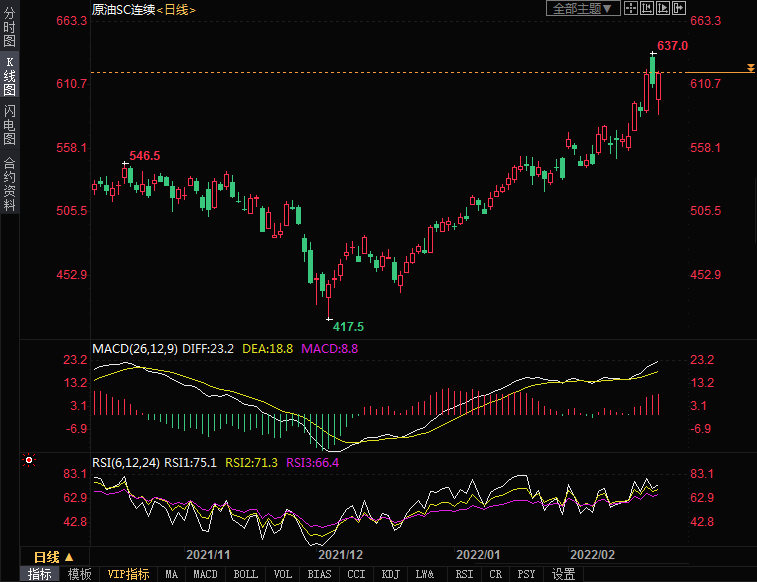Toggle the MACD indicator in bottom bar
This screenshot has width=757, height=582.
tap(205, 574)
